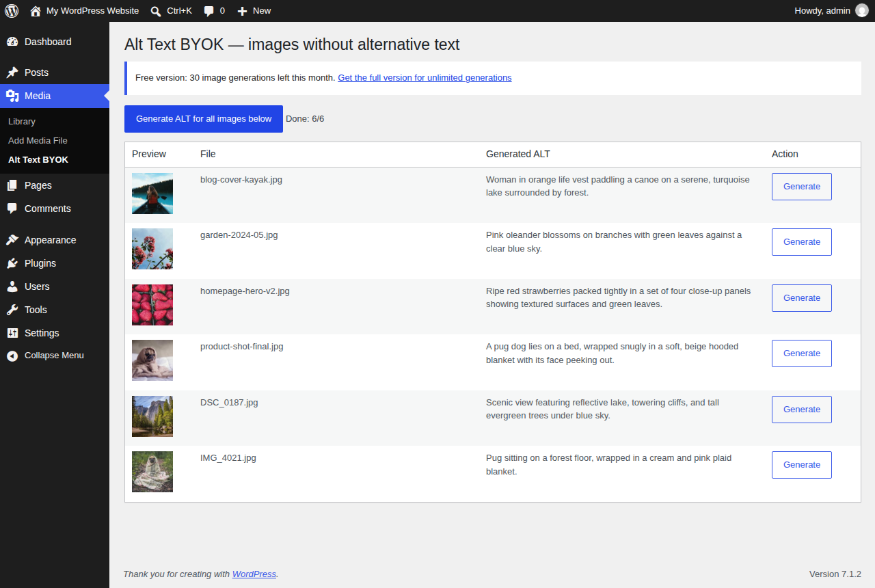Click the Pages icon in sidebar

click(x=12, y=185)
